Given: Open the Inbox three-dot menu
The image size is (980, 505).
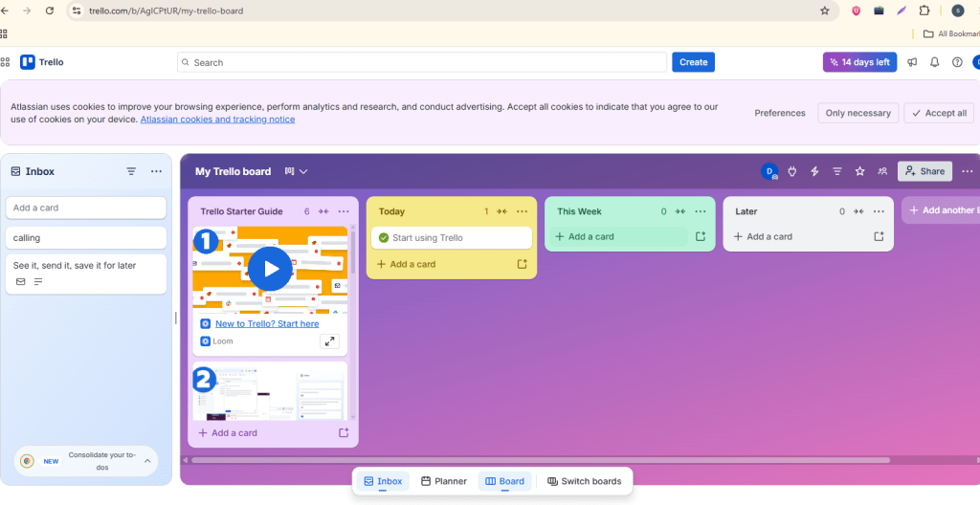Looking at the screenshot, I should [x=156, y=171].
